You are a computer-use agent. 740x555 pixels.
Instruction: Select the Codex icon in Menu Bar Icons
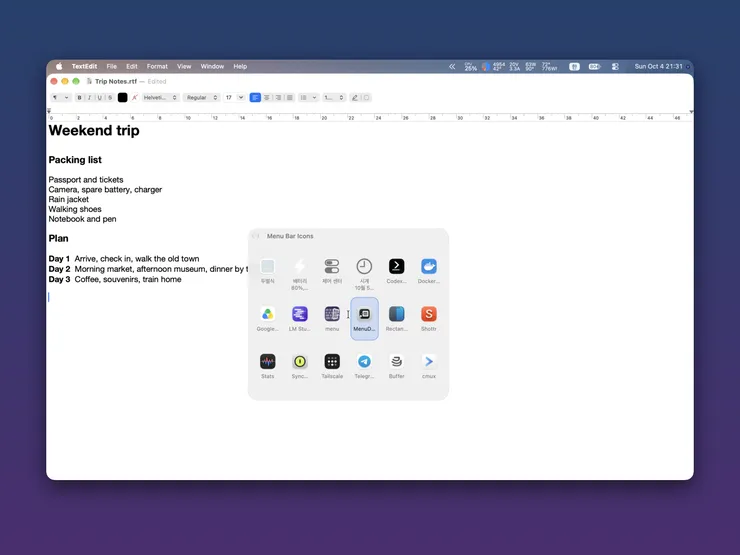(396, 267)
